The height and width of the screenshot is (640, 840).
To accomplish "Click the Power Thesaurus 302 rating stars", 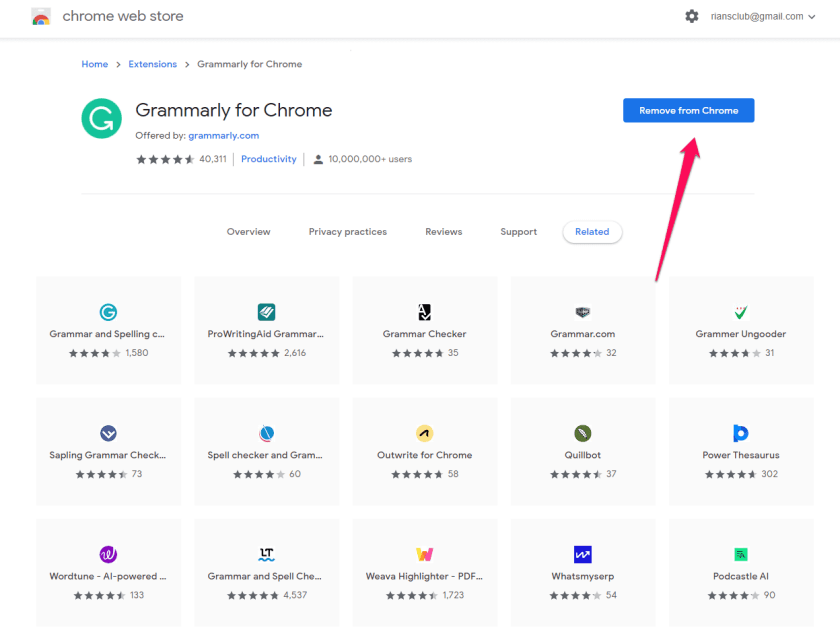I will (x=730, y=474).
